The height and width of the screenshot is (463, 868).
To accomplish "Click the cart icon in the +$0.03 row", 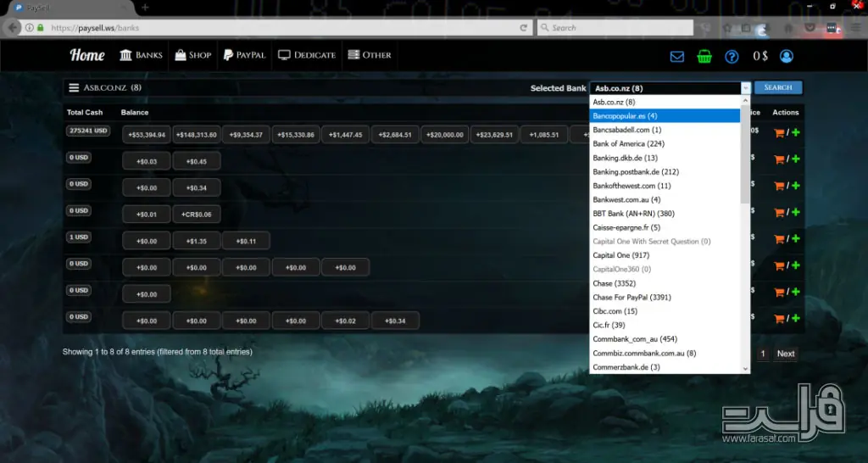I will coord(779,159).
